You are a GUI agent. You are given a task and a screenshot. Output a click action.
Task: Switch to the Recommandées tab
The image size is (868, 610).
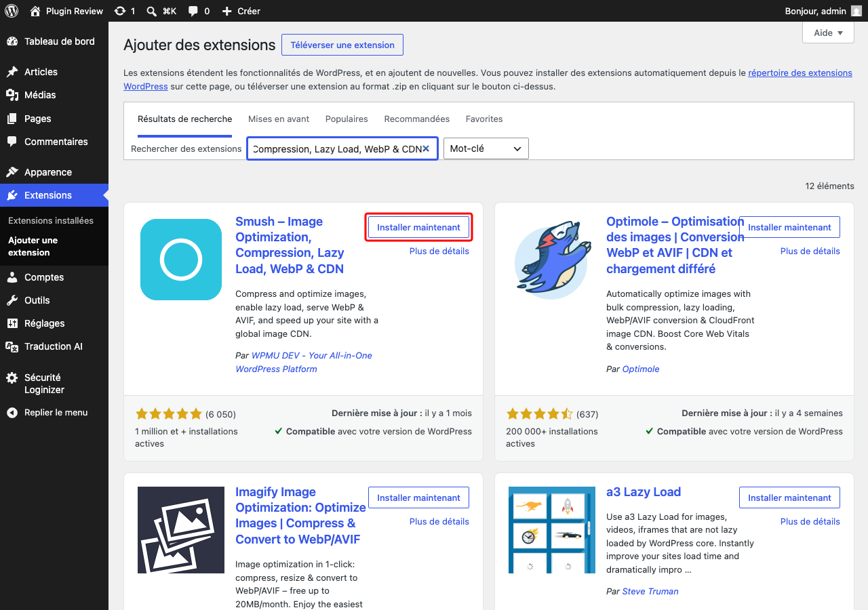pyautogui.click(x=417, y=119)
